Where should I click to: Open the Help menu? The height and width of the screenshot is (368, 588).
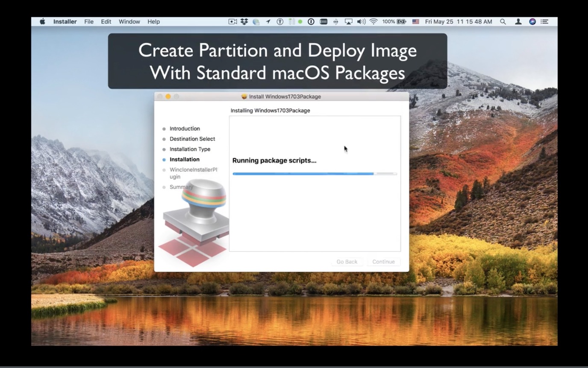pyautogui.click(x=153, y=22)
